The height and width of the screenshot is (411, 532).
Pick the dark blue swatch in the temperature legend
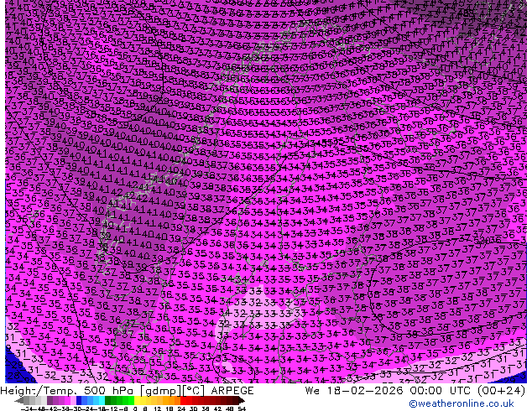pos(79,400)
